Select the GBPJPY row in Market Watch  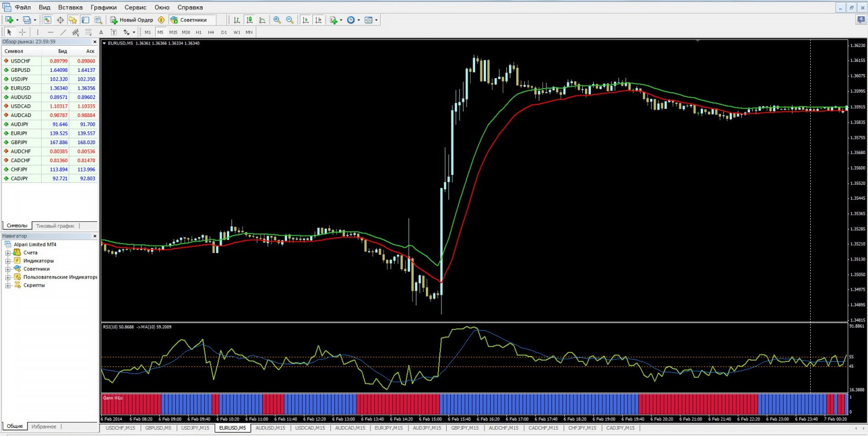pyautogui.click(x=50, y=142)
